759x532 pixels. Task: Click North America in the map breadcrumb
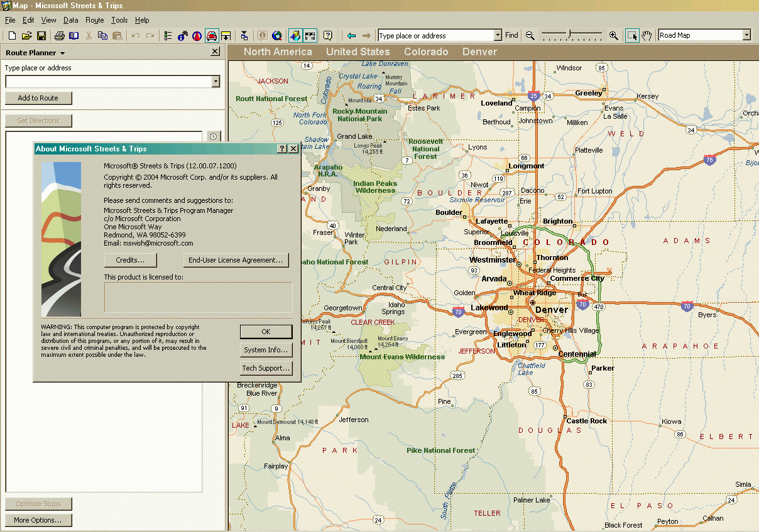tap(278, 52)
